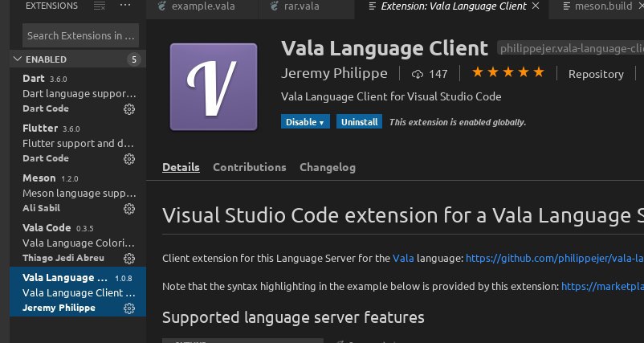The image size is (644, 343).
Task: Click the download count icon
Action: tap(418, 74)
